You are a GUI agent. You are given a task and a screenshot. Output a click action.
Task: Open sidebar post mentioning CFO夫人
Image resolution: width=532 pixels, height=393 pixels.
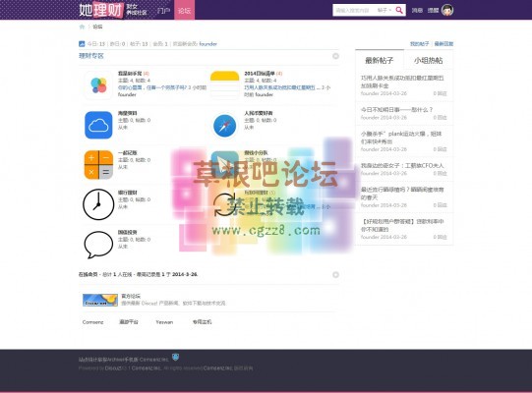point(402,165)
